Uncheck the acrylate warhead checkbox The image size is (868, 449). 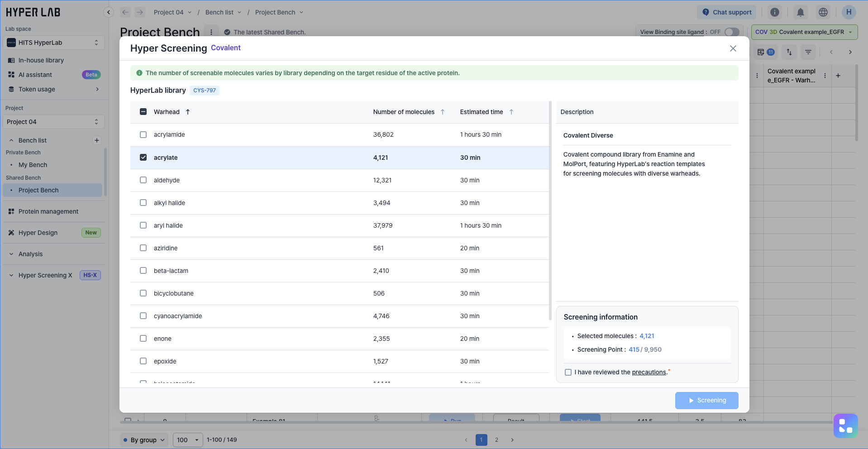click(143, 158)
